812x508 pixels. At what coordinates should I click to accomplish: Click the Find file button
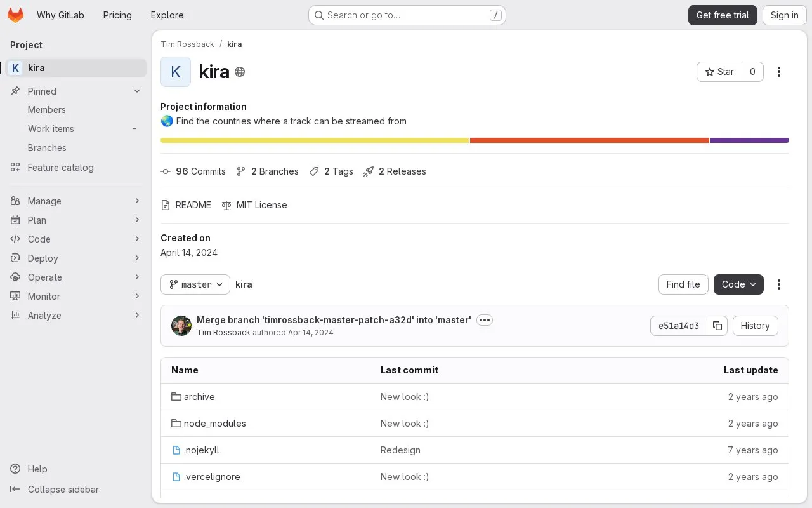click(x=683, y=284)
